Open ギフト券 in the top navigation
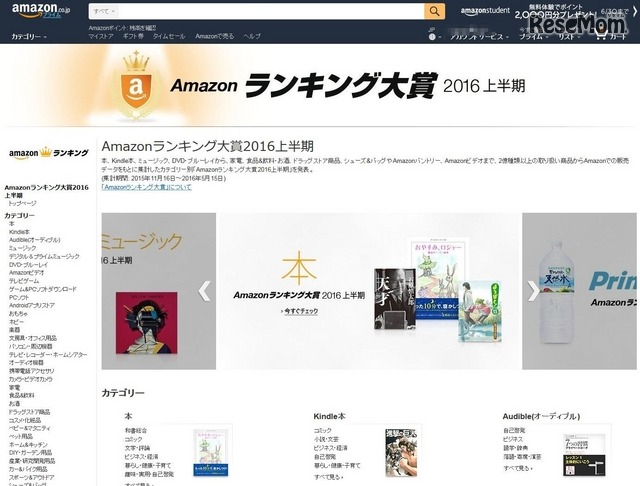 [133, 36]
